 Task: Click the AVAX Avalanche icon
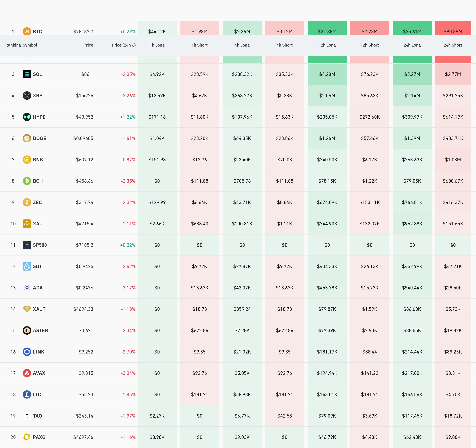[27, 373]
